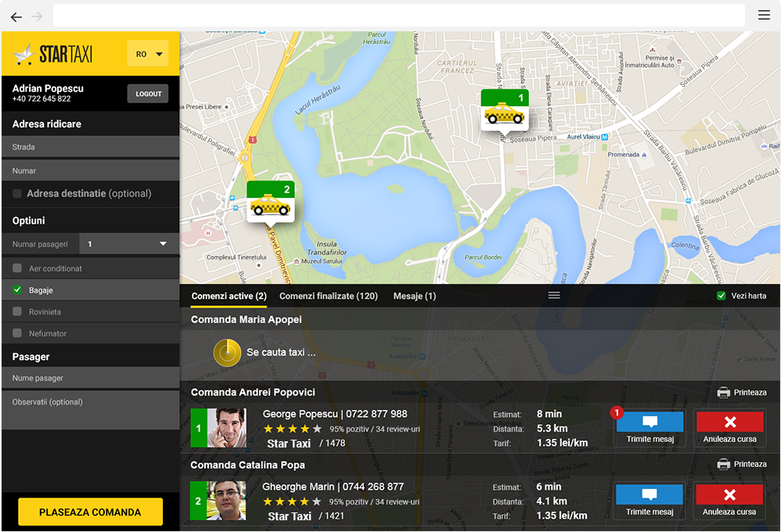Screen dimensions: 781x532
Task: Click the Strada input field
Action: 90,147
